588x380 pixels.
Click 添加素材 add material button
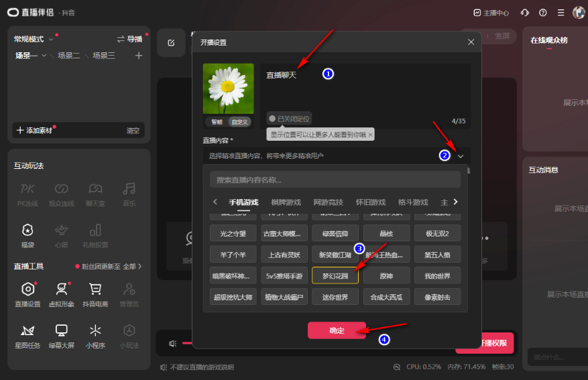[34, 131]
